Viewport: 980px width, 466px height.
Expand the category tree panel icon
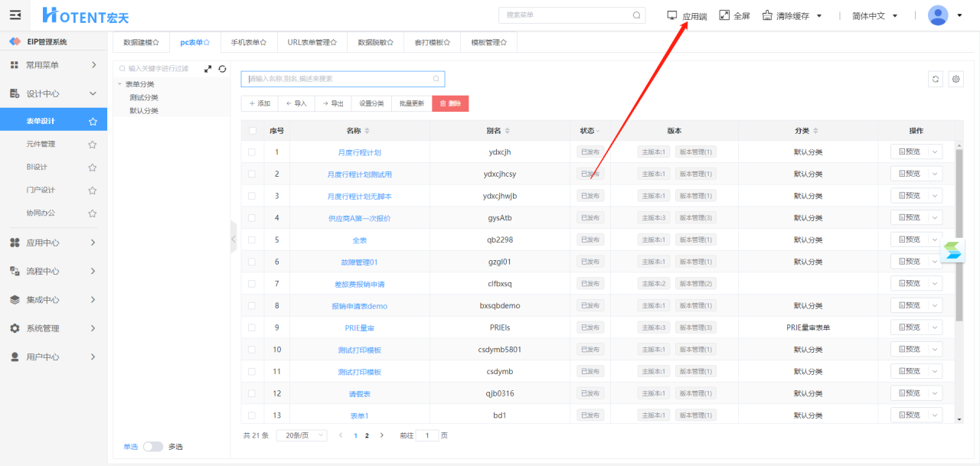[x=207, y=69]
